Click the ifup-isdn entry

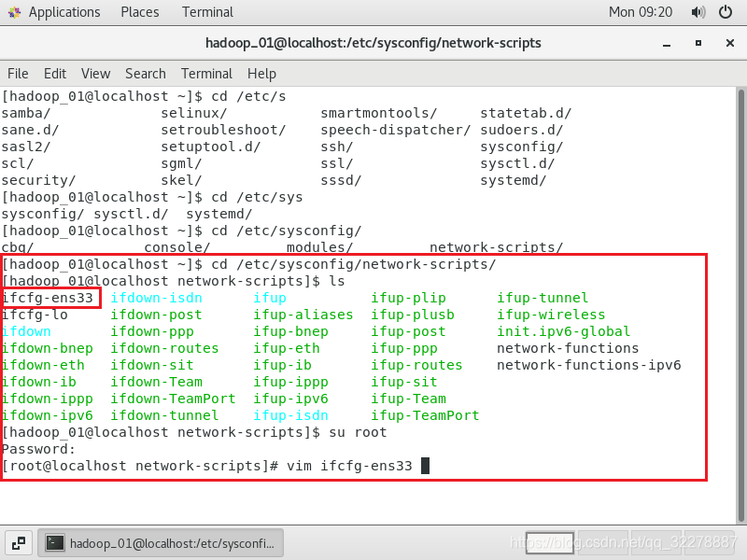[x=290, y=415]
